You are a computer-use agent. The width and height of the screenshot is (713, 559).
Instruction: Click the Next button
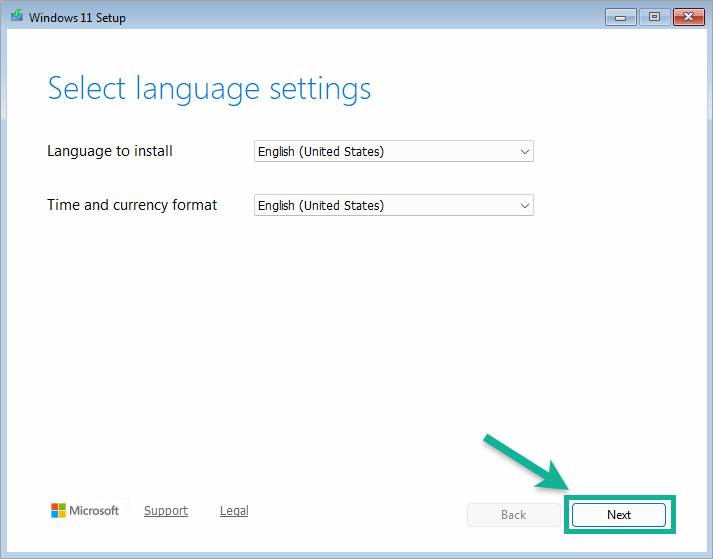coord(618,514)
